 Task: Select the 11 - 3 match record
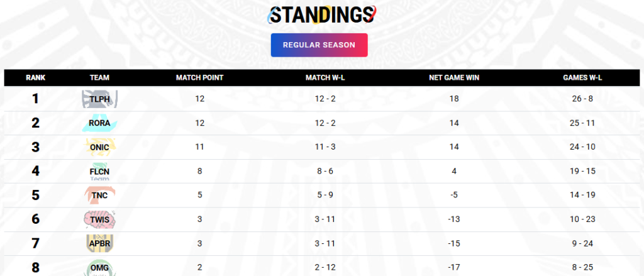325,146
